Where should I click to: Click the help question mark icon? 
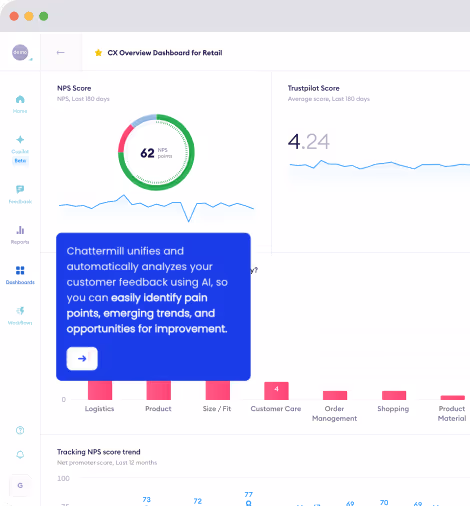20,430
